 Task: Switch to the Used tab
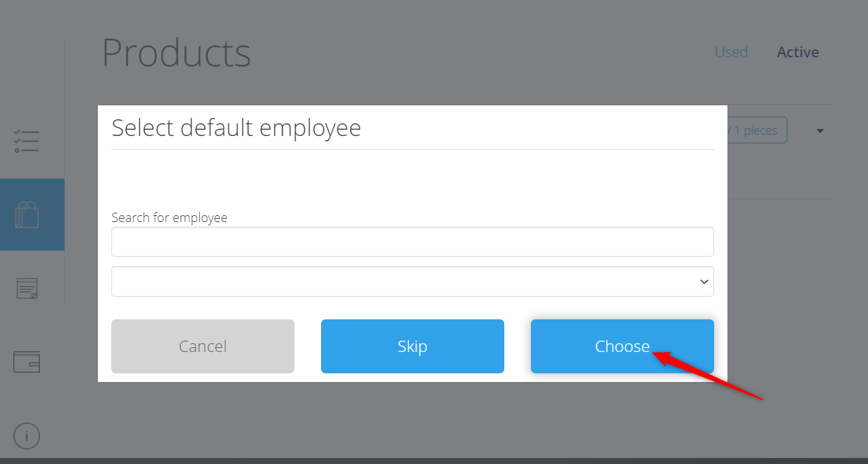coord(731,52)
